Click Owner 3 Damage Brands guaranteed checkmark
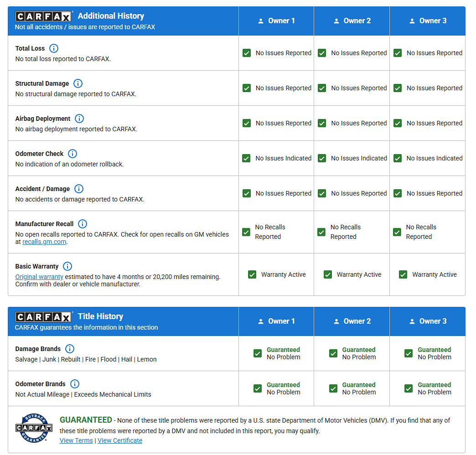Image resolution: width=476 pixels, height=455 pixels. [x=409, y=353]
